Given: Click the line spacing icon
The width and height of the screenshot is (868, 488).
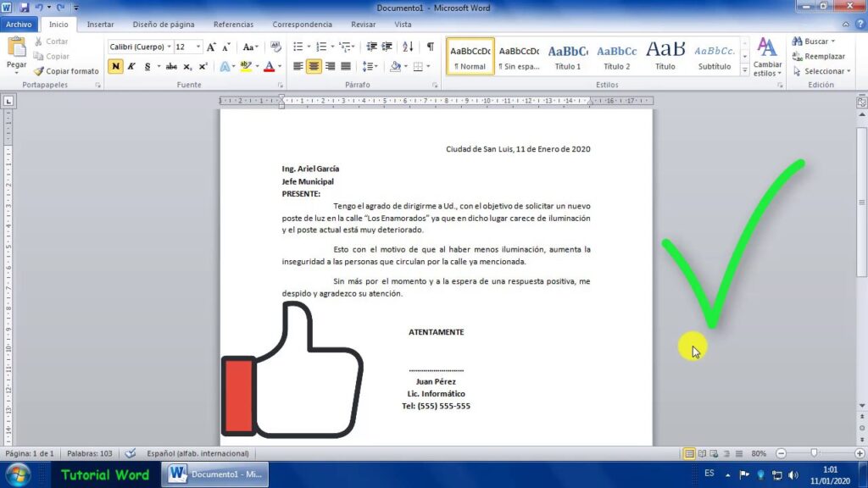Looking at the screenshot, I should (x=368, y=66).
